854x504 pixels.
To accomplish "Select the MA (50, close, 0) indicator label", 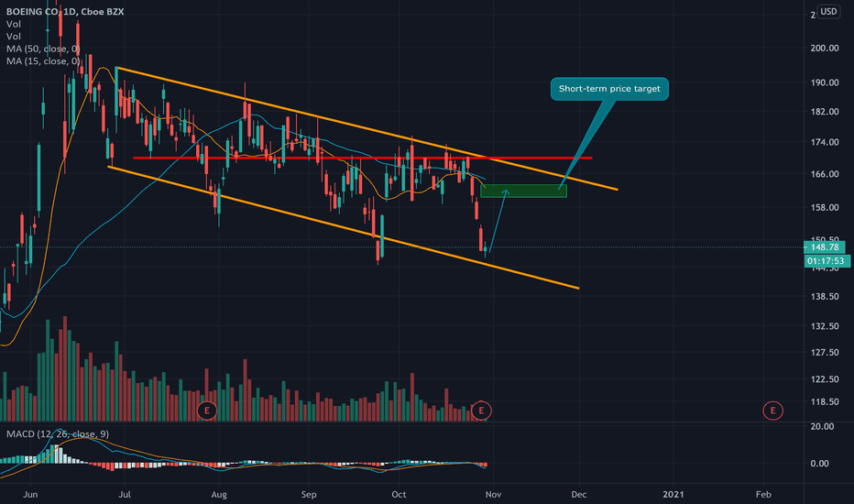I will click(x=43, y=49).
